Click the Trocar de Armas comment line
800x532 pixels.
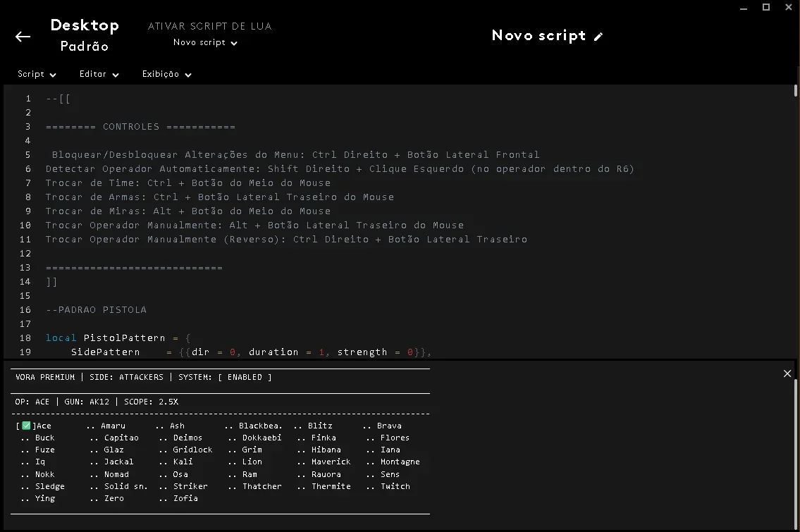[x=219, y=197]
